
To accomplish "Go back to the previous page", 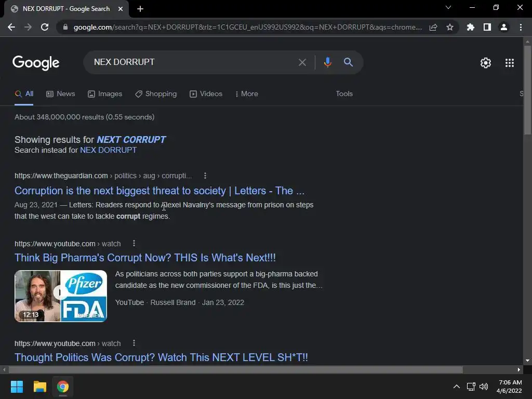I will click(x=11, y=27).
